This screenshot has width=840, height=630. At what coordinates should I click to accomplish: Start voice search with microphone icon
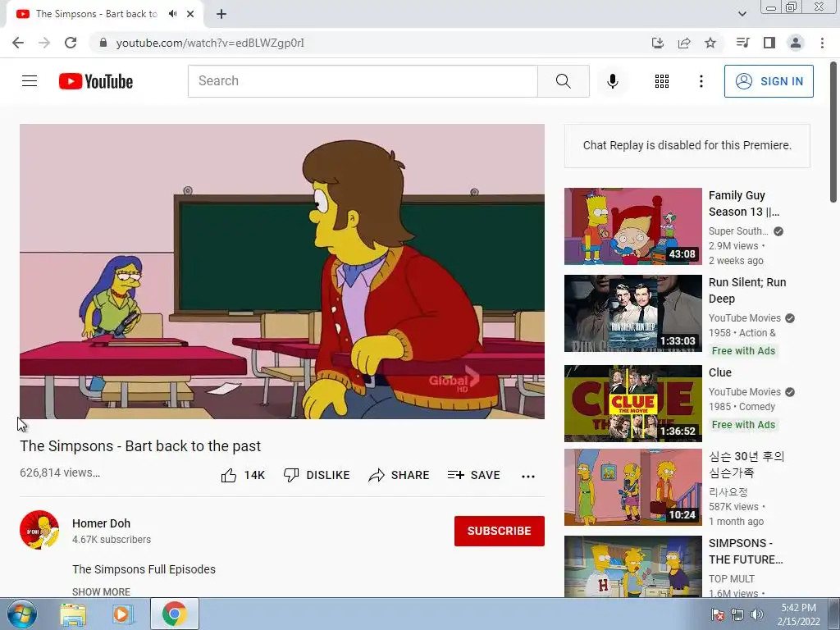[x=613, y=81]
